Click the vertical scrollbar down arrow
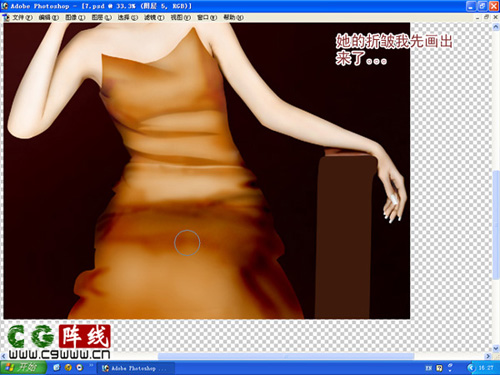This screenshot has width=500, height=375. (496, 348)
